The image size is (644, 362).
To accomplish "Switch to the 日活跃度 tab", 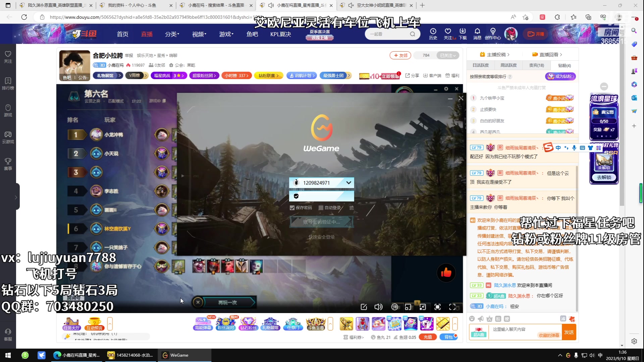I will pos(481,65).
